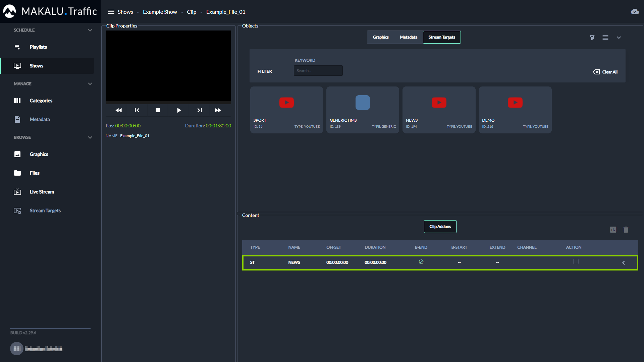Screen dimensions: 644x362
Task: Switch to the Graphics objects tab
Action: point(381,37)
